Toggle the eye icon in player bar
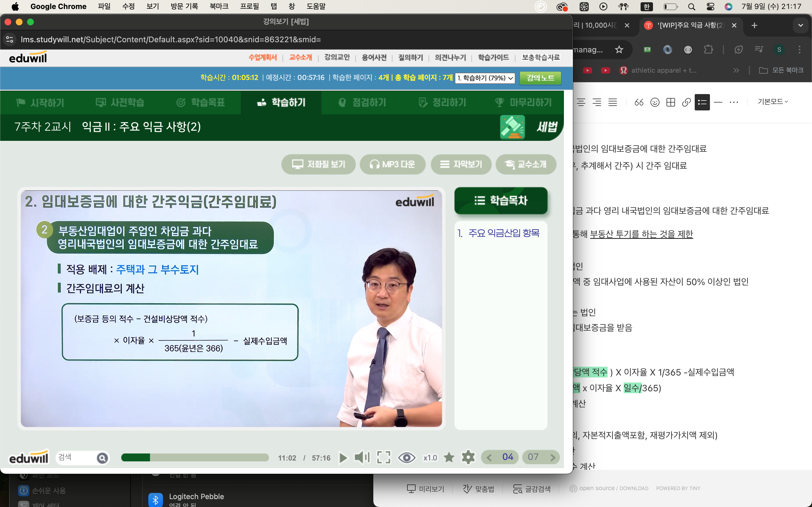The image size is (812, 507). tap(406, 458)
